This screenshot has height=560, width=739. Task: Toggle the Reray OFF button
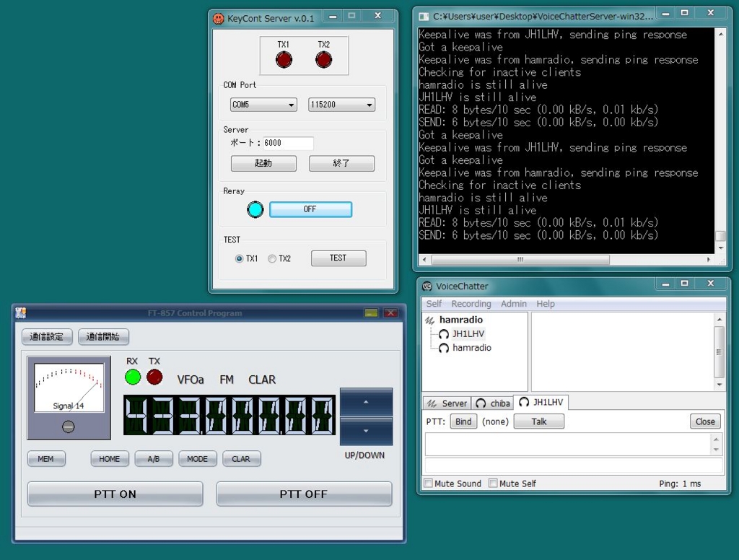click(x=310, y=209)
